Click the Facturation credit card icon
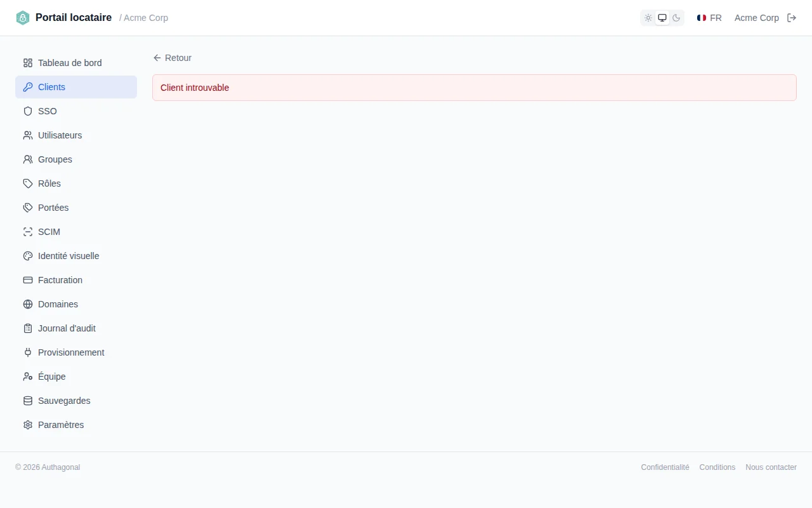Viewport: 812px width, 508px height. [x=28, y=280]
